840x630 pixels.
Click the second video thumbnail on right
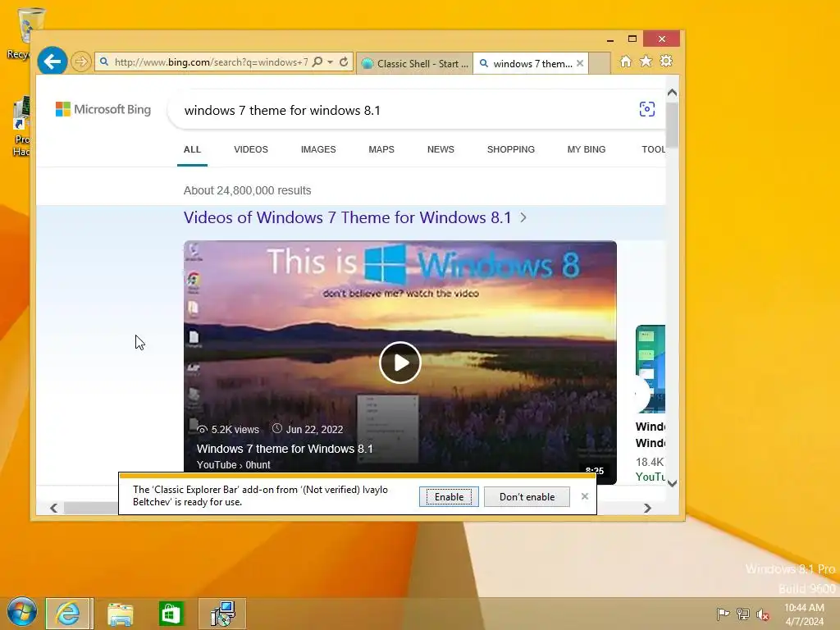[650, 368]
